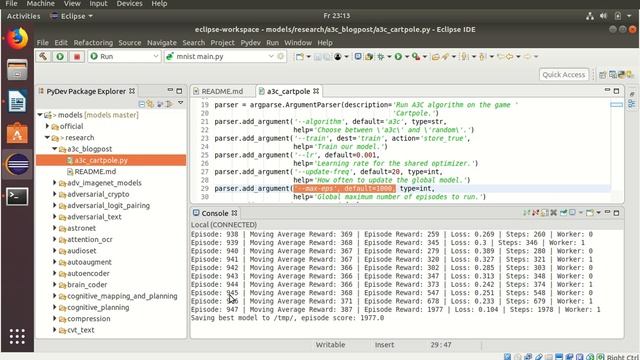Expand the astronet folder
640x360 pixels.
click(55, 228)
